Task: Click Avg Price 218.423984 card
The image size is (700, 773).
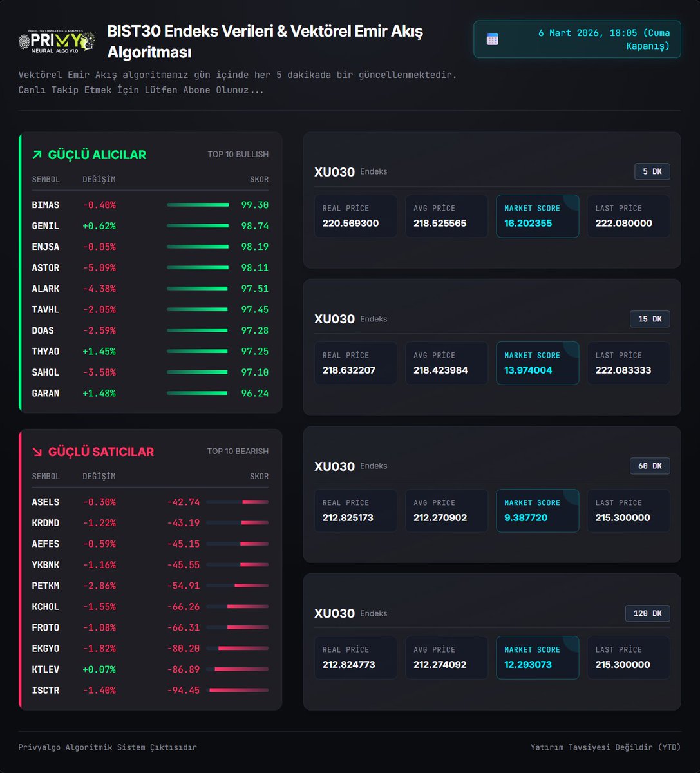Action: click(x=446, y=363)
